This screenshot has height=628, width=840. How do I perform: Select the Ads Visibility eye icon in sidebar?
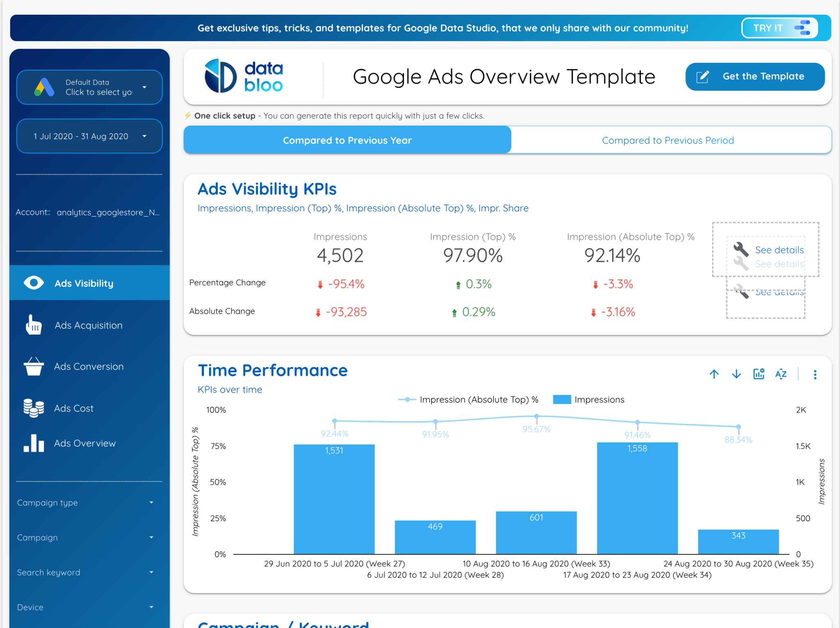34,283
